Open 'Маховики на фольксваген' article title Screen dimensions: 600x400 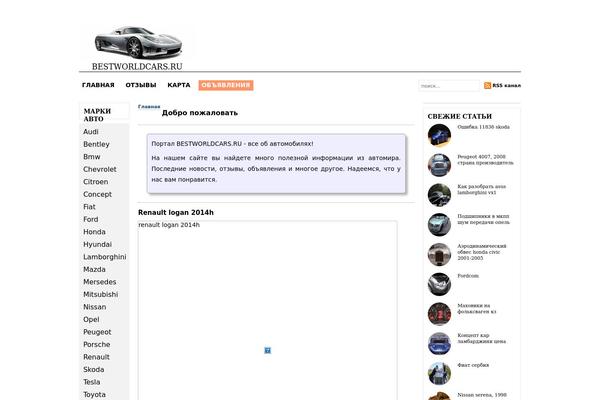click(476, 309)
